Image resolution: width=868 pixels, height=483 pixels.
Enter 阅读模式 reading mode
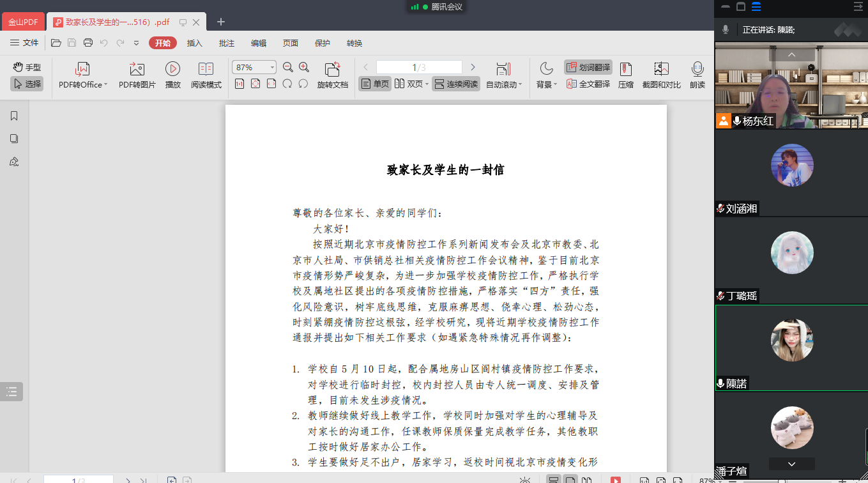206,69
